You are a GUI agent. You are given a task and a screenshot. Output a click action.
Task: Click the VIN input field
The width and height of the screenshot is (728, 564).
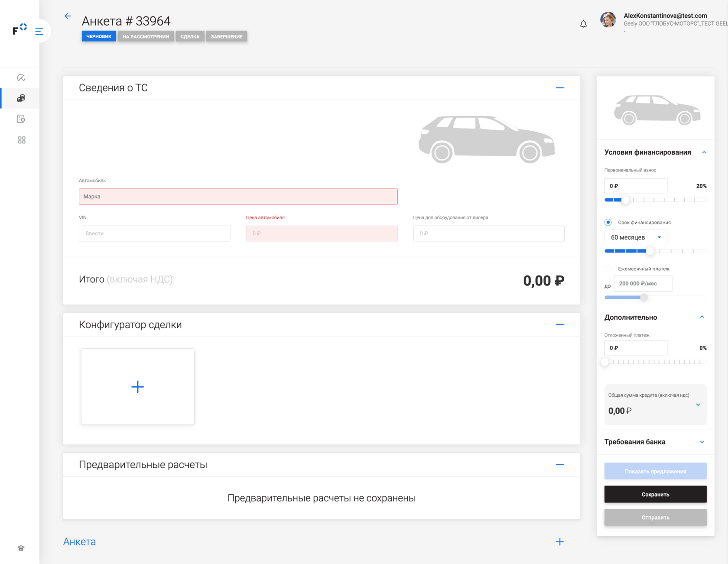(154, 233)
